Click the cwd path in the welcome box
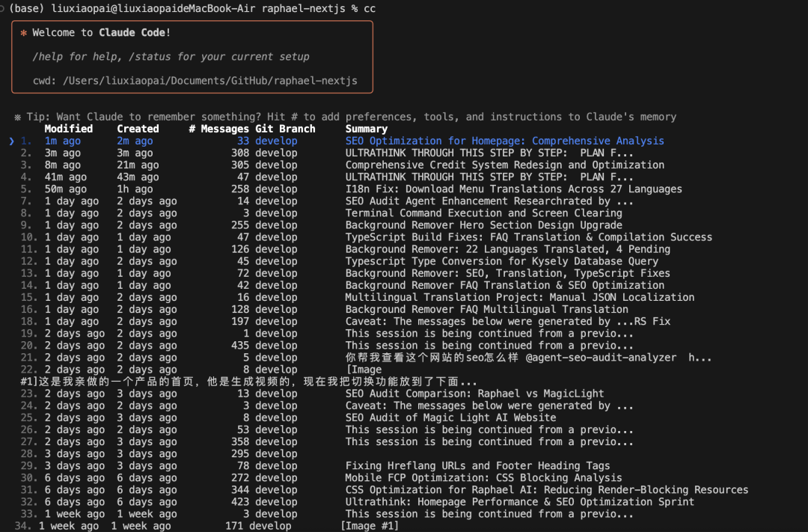The image size is (808, 532). point(209,81)
